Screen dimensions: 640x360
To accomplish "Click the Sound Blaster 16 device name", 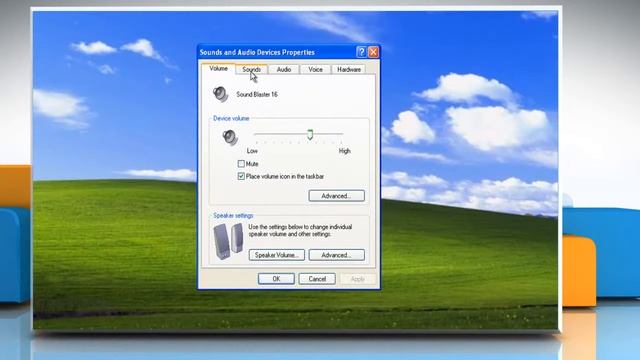I will click(x=257, y=94).
